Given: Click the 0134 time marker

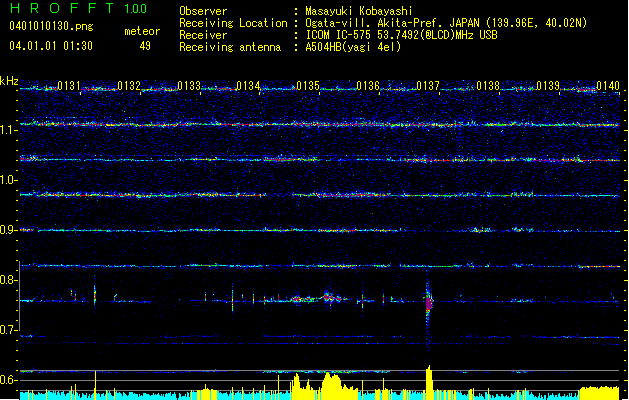Looking at the screenshot, I should click(x=248, y=85).
